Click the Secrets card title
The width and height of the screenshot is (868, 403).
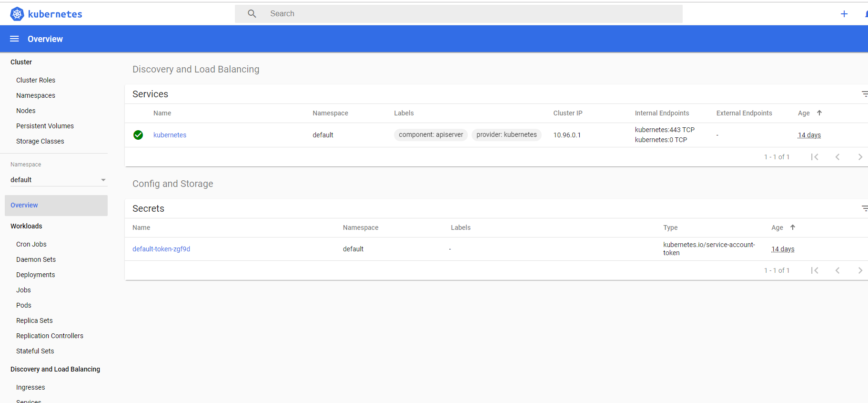click(148, 208)
